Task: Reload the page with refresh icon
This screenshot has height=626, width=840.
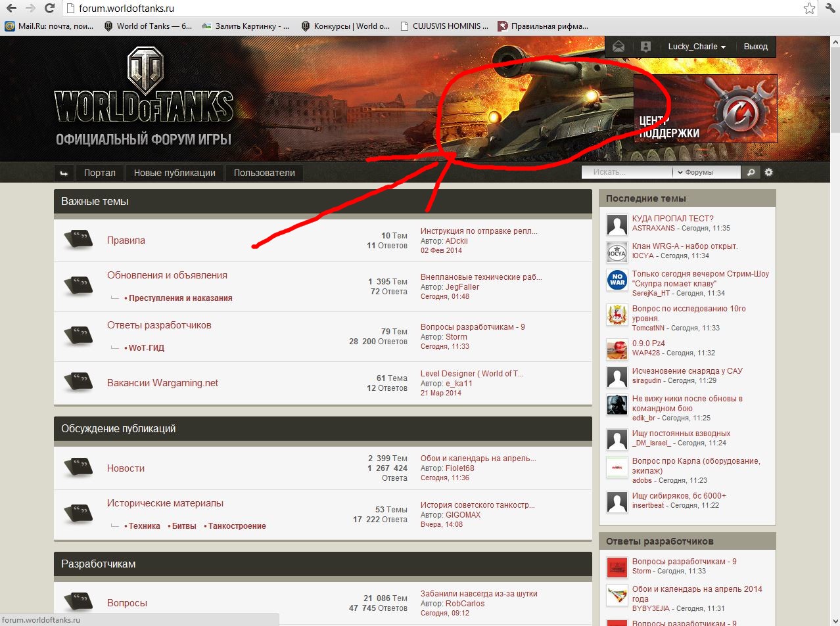Action: pyautogui.click(x=49, y=9)
